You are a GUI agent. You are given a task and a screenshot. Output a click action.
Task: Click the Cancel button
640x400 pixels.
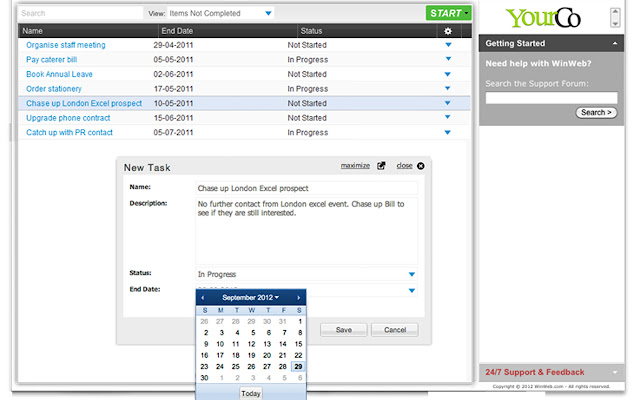(x=395, y=330)
